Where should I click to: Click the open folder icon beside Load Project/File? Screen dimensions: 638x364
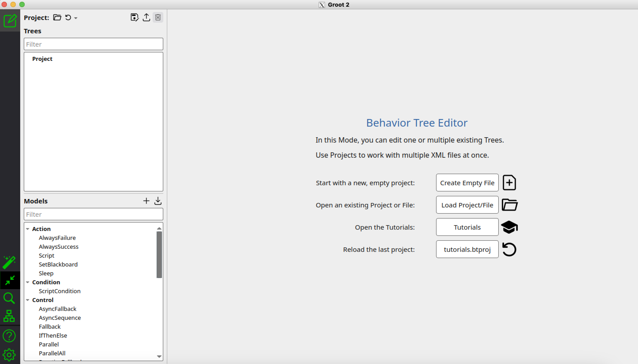(x=510, y=205)
